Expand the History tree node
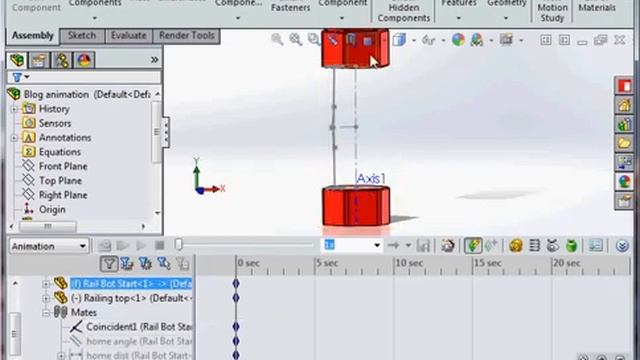This screenshot has width=640, height=360. 14,109
